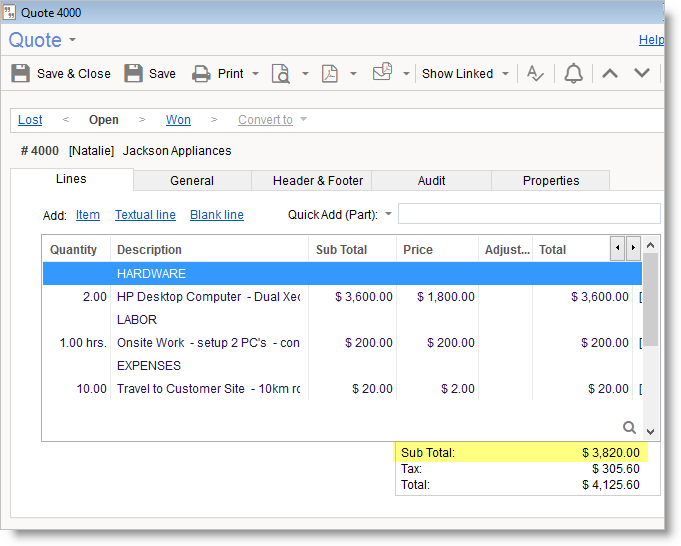The height and width of the screenshot is (546, 681).
Task: Expand the Quote title dropdown arrow
Action: [72, 41]
